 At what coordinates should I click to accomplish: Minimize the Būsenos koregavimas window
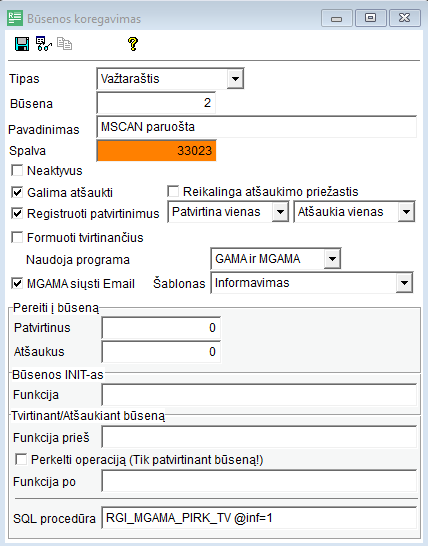[x=336, y=18]
